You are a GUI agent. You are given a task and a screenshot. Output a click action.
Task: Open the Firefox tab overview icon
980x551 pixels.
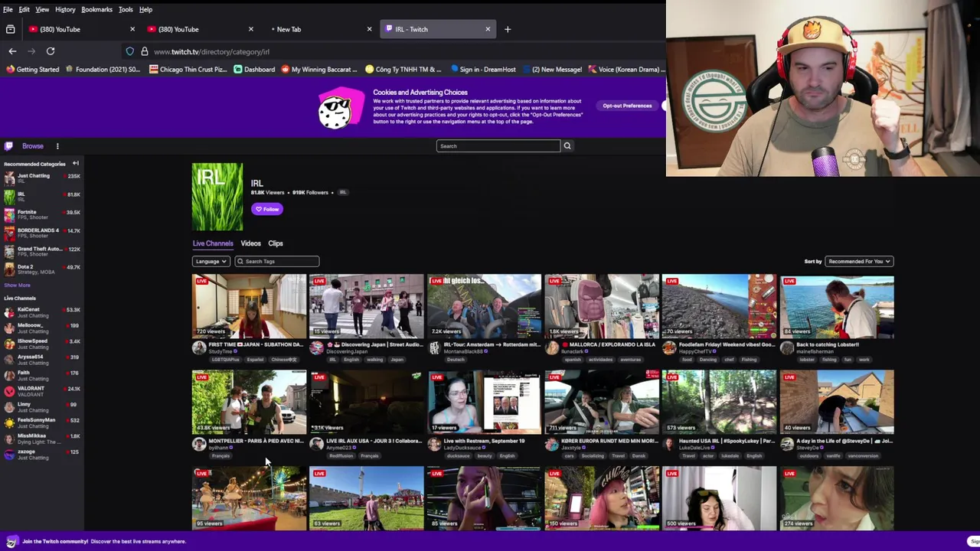point(10,29)
